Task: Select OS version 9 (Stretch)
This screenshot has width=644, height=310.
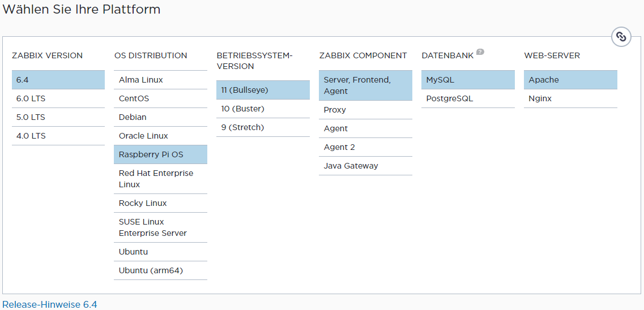Action: click(263, 127)
